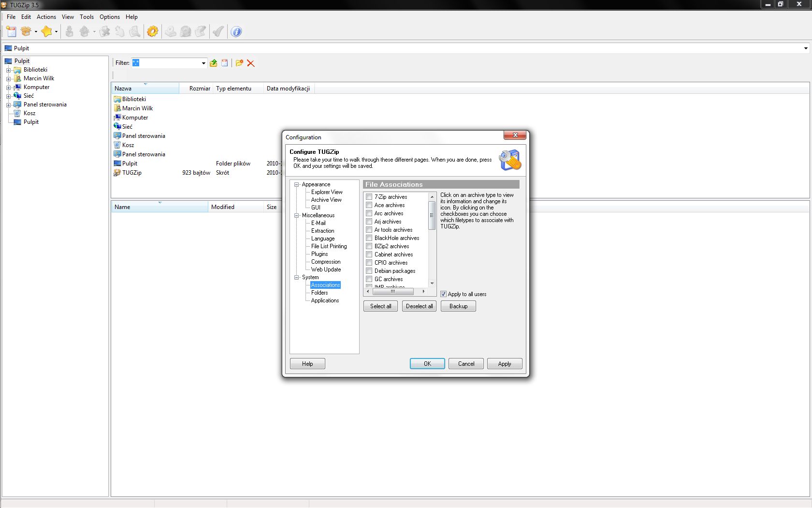Click the Pulpit desktop icon in the file list

117,164
